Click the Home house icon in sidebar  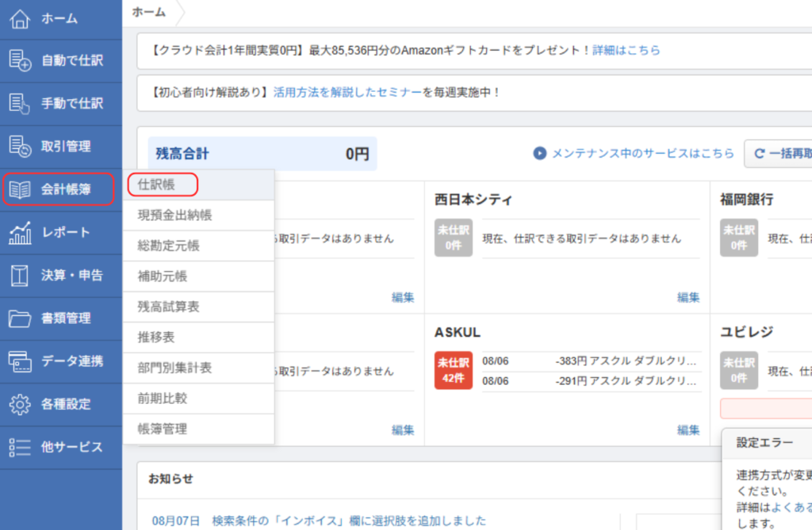[x=20, y=17]
